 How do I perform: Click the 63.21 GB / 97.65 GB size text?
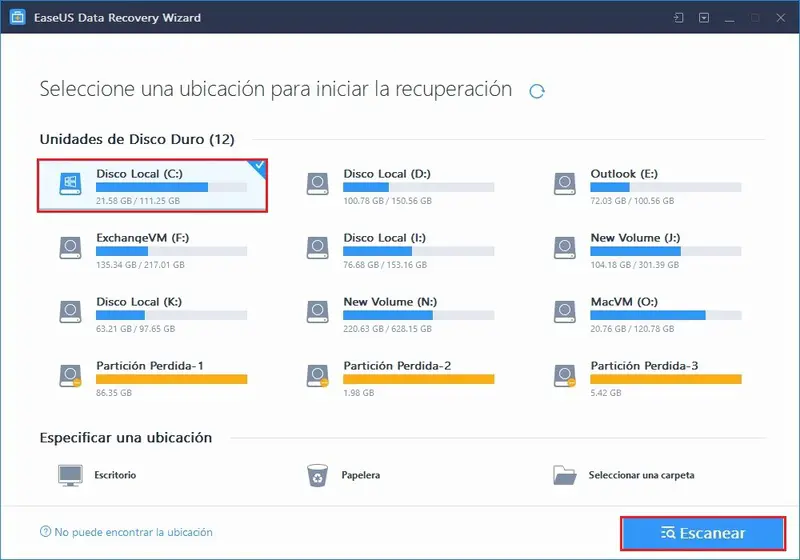(x=135, y=329)
